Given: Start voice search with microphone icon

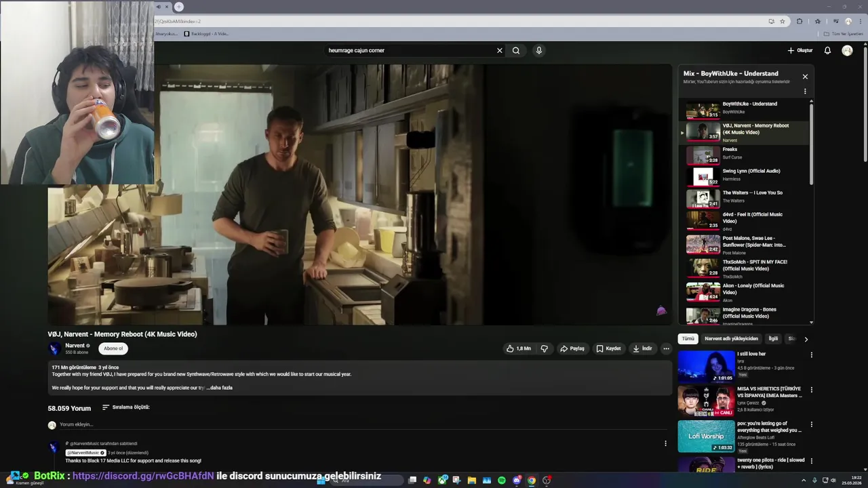Looking at the screenshot, I should pyautogui.click(x=538, y=50).
